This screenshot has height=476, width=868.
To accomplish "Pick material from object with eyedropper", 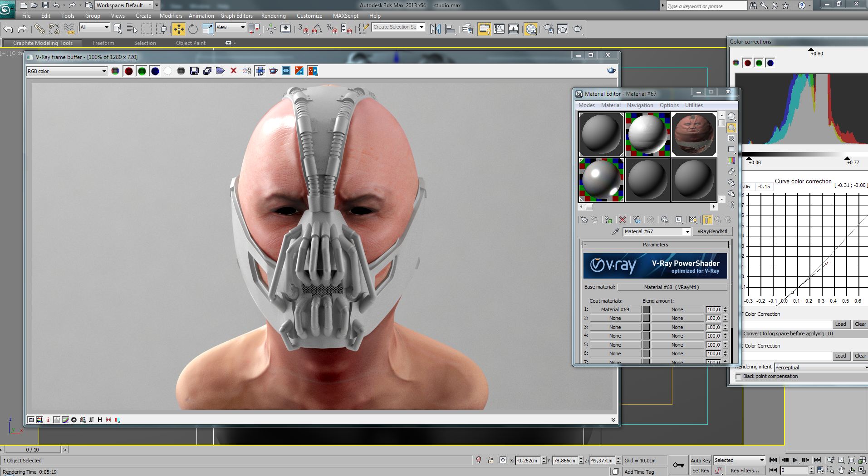I will [615, 231].
